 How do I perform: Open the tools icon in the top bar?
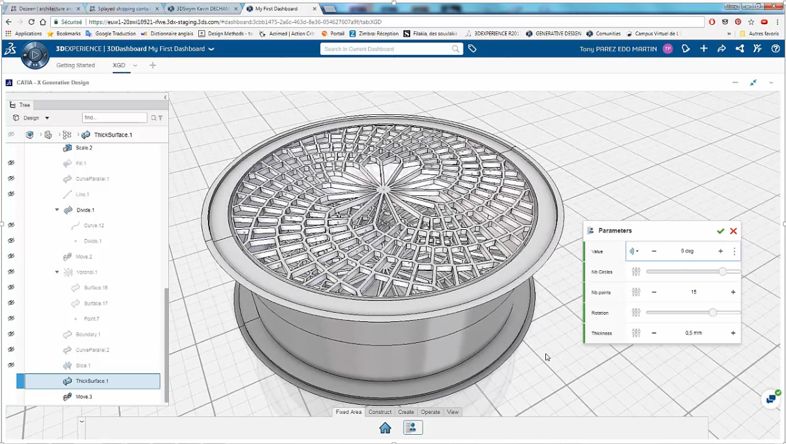757,49
